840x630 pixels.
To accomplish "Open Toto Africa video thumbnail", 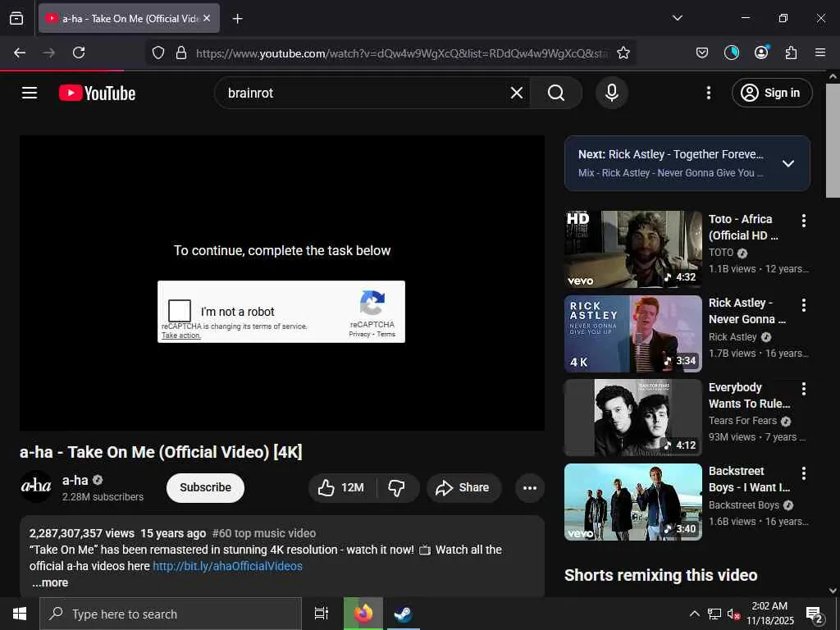I will [632, 249].
